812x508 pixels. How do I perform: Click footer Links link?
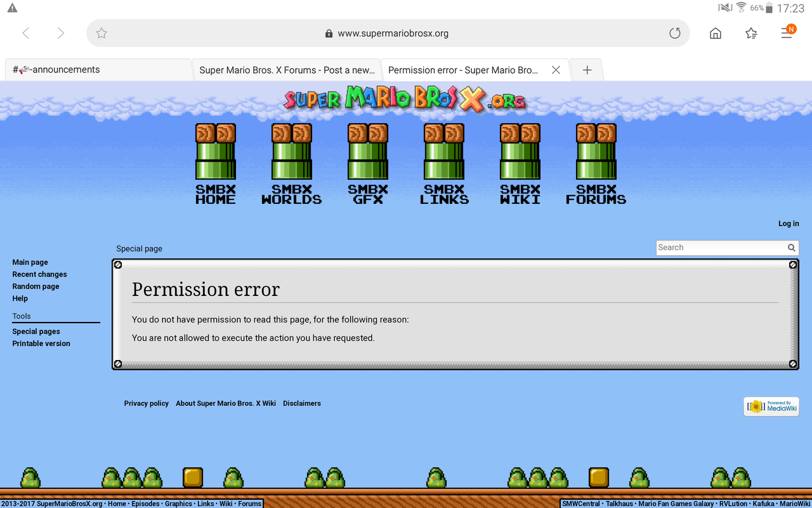point(206,504)
